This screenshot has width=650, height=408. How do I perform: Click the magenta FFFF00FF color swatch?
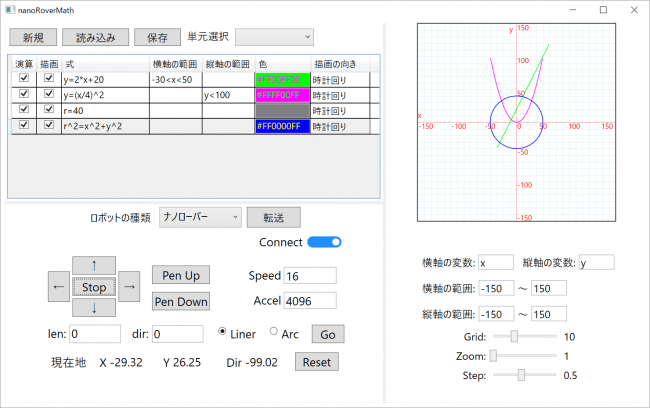281,95
